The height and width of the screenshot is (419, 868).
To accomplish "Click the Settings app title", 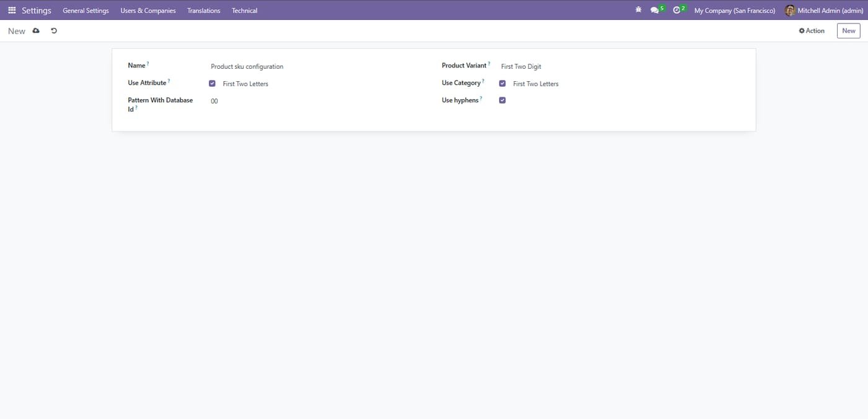I will (x=37, y=11).
